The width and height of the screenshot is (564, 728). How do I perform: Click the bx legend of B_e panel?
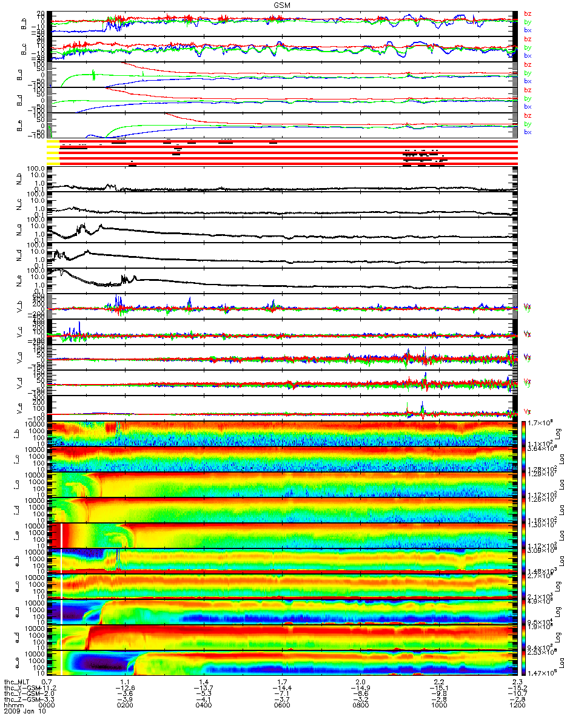coord(527,132)
